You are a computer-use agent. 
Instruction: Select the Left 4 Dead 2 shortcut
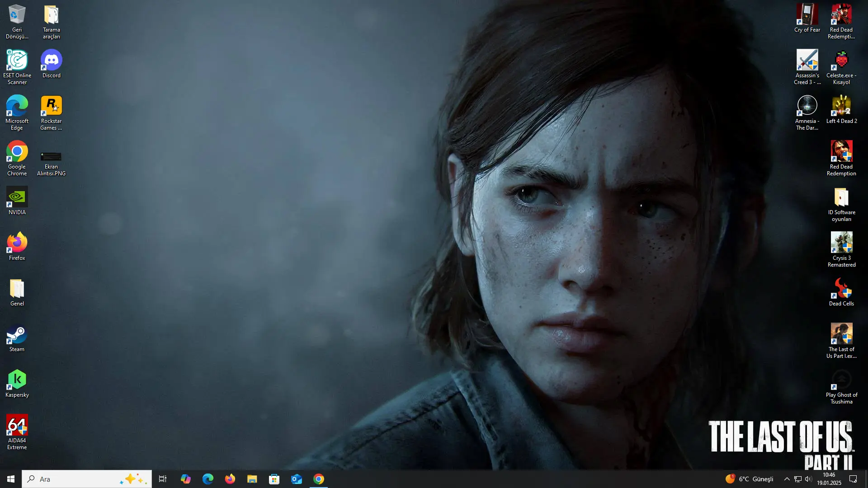841,110
